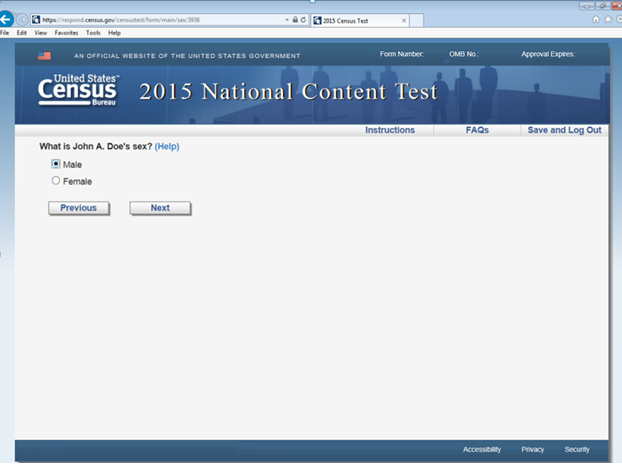
Task: Click the 'OMB No.:' label
Action: coord(464,54)
